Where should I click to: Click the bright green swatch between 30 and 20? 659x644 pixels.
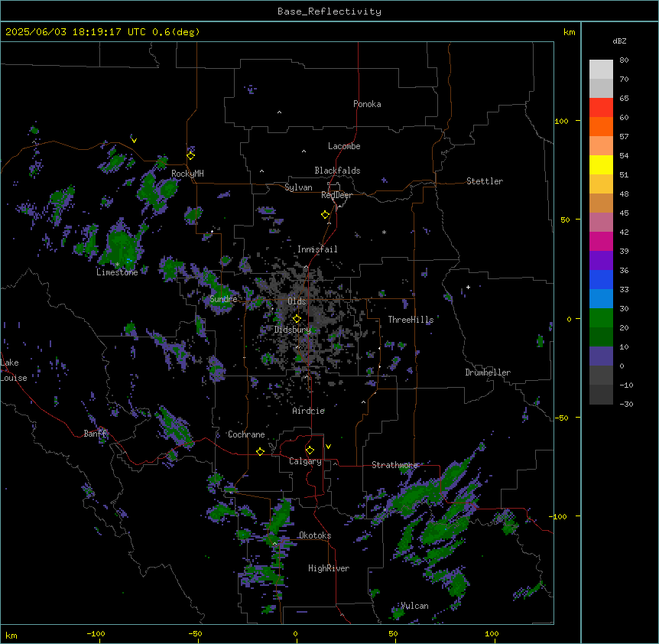tap(601, 318)
